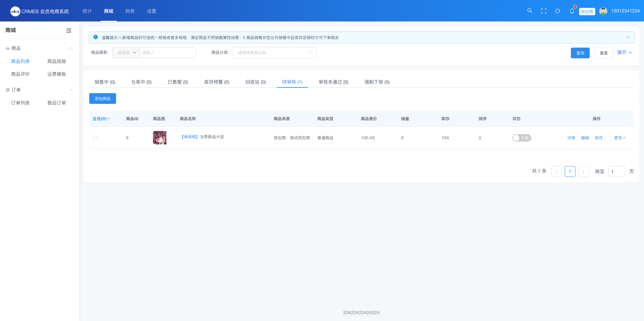
Task: Click the product thumbnail image
Action: click(x=159, y=138)
